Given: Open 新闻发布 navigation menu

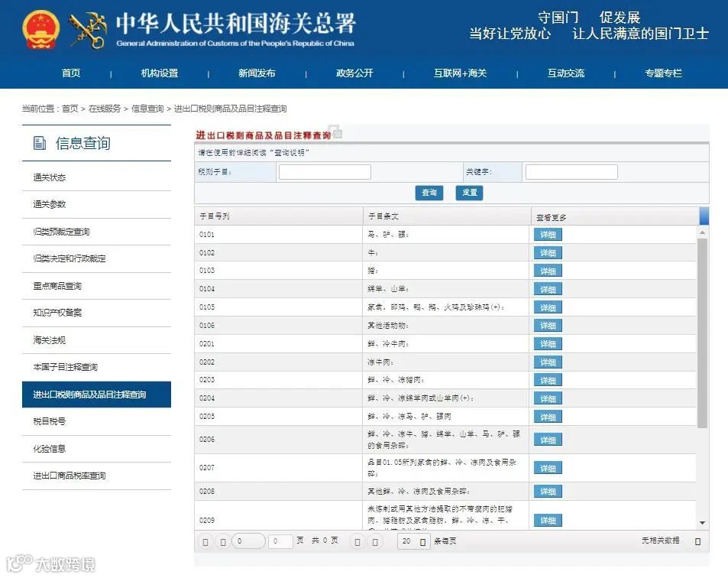Looking at the screenshot, I should click(x=257, y=73).
